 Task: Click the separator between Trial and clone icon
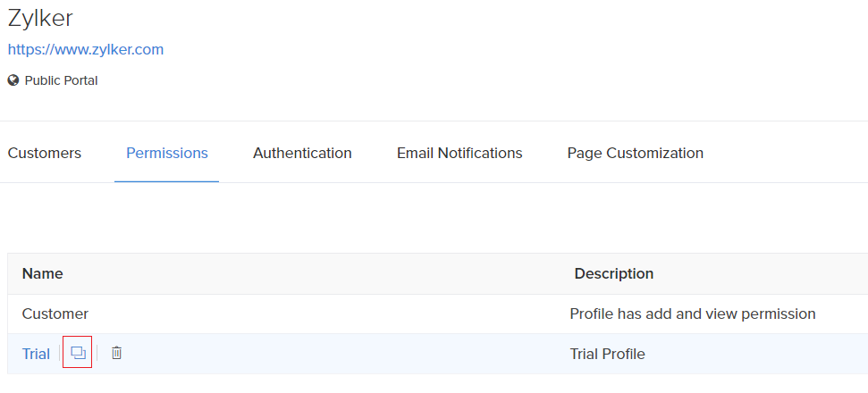59,354
